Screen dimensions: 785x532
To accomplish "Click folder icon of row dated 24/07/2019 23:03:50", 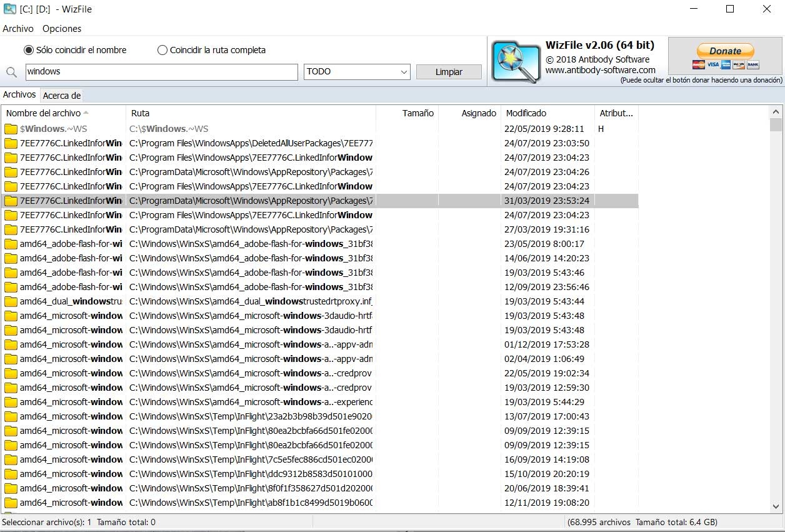I will pyautogui.click(x=11, y=143).
